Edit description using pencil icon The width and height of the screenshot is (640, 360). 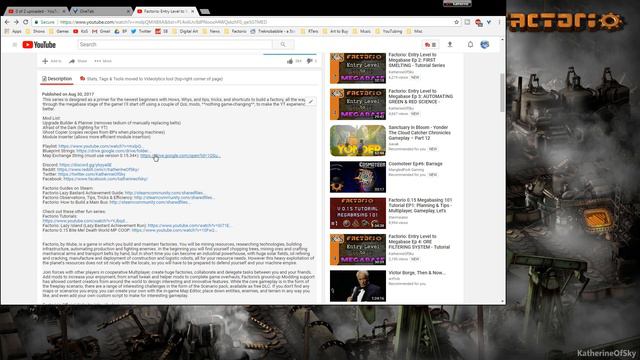click(311, 101)
